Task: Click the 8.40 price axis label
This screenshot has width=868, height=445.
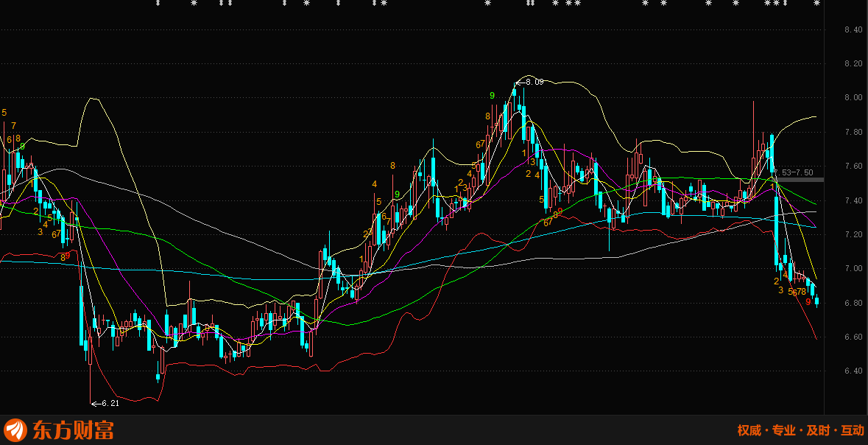Action: click(854, 29)
